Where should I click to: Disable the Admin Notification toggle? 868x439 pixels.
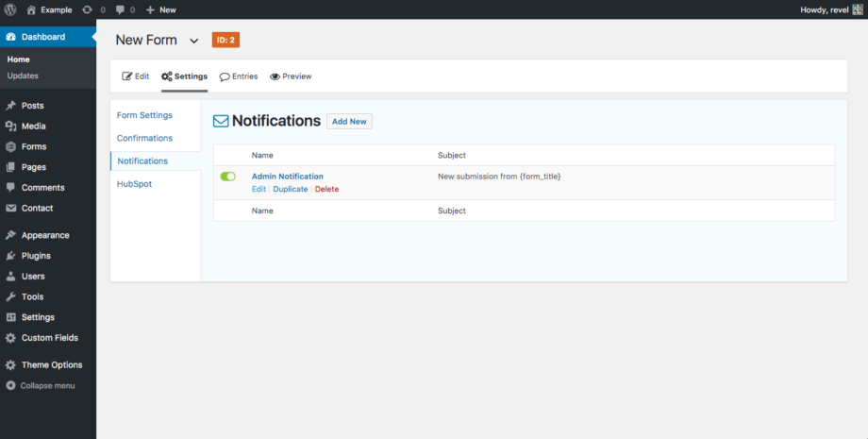[228, 177]
